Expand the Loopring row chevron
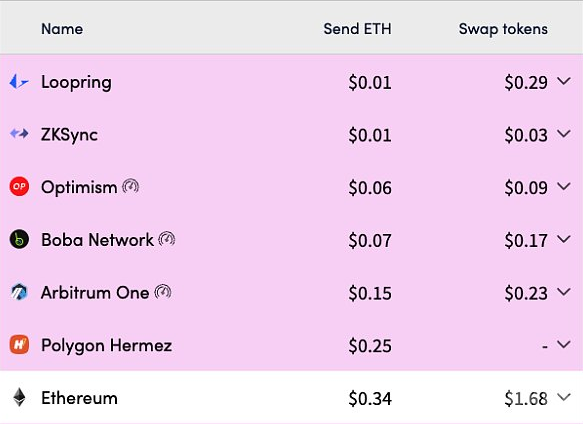583x424 pixels. (564, 81)
